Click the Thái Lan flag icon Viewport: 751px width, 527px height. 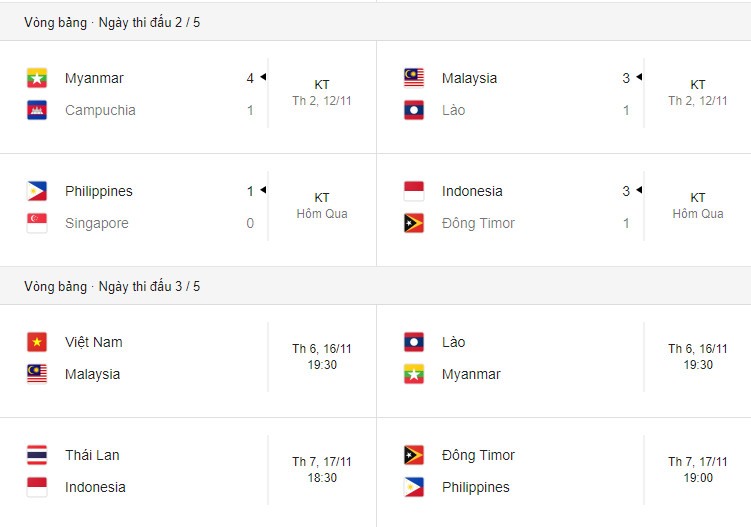pos(37,455)
